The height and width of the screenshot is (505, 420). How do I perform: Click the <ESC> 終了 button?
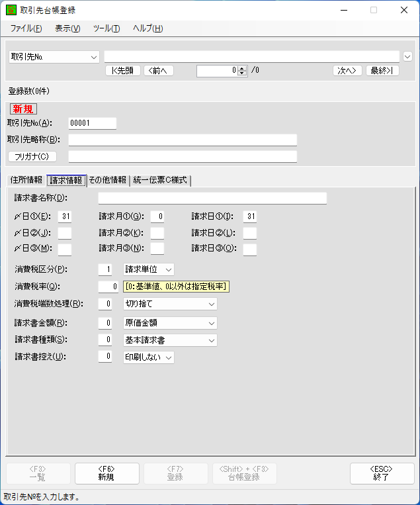click(x=382, y=473)
